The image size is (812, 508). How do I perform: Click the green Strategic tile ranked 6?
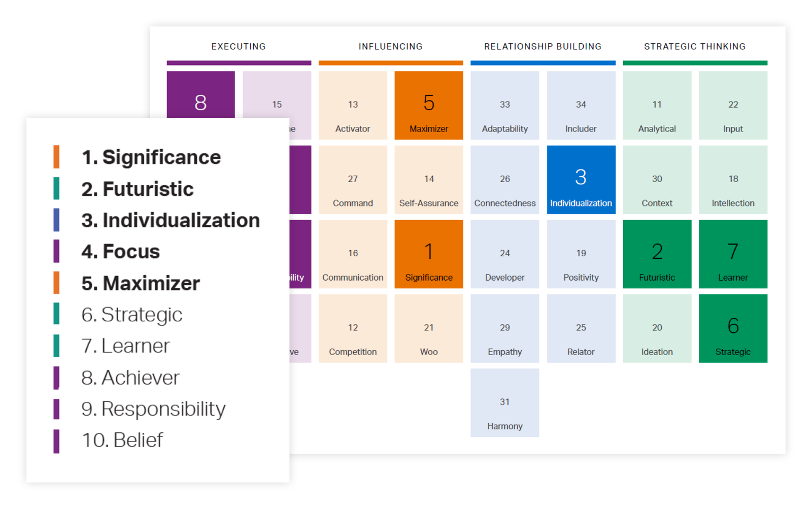pyautogui.click(x=732, y=328)
